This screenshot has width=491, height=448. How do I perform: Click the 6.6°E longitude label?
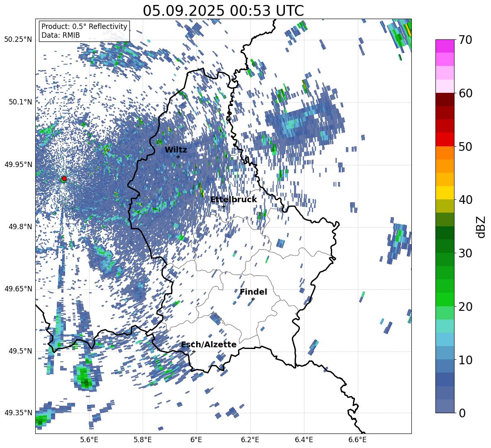point(357,440)
